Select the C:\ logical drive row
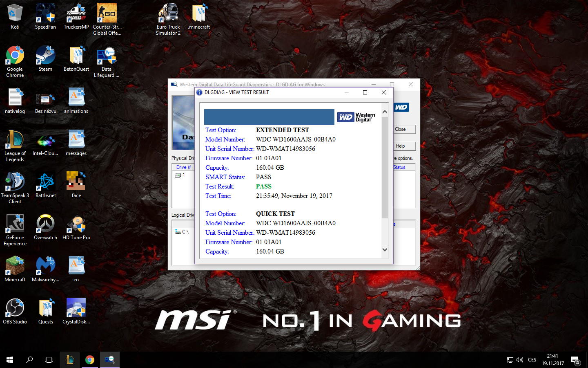Screen dimensions: 588x368 coord(182,232)
